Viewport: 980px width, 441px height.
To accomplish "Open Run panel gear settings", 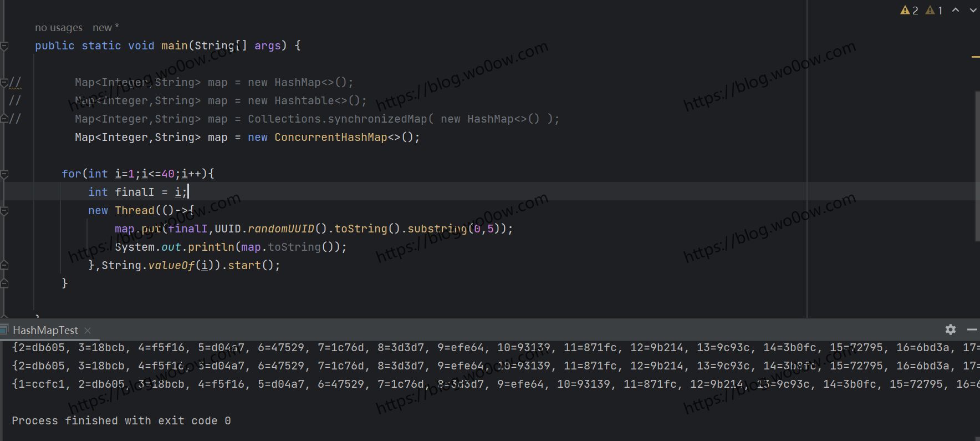I will click(x=951, y=330).
